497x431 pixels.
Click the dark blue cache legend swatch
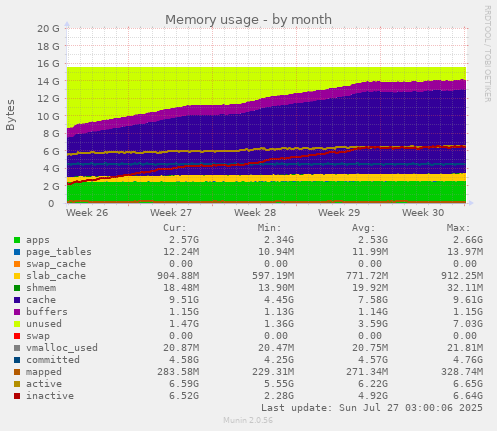click(x=17, y=300)
